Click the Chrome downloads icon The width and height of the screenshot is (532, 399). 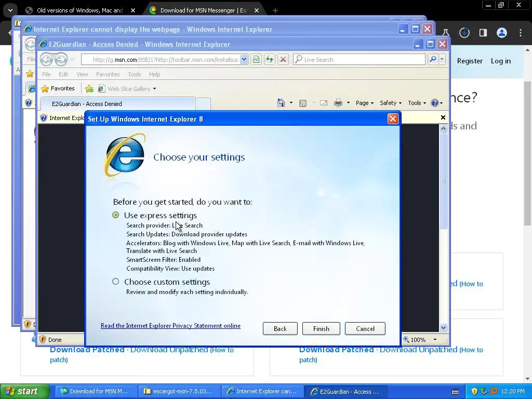coord(464,33)
